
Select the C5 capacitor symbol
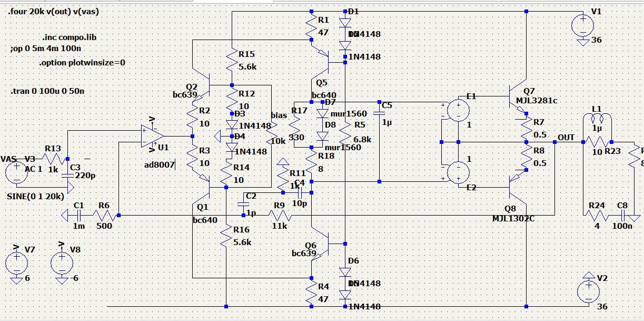(379, 113)
